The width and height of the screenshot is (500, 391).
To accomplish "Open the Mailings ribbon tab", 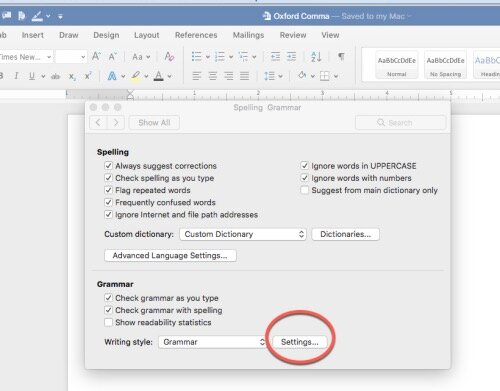I will 248,35.
